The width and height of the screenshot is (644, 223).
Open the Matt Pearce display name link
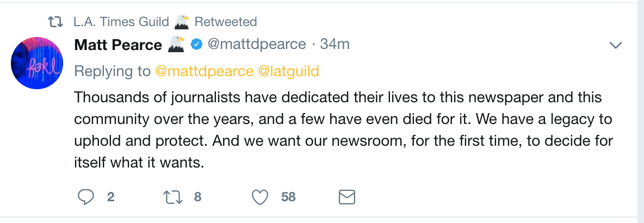point(117,45)
